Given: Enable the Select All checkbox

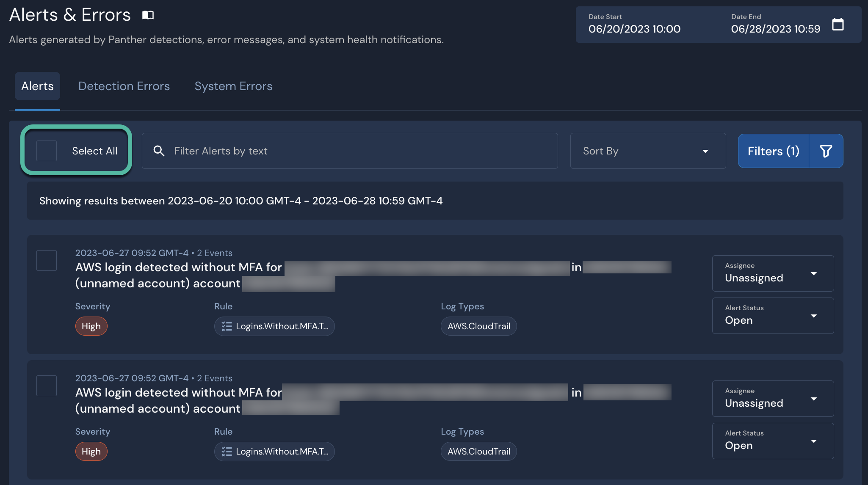Looking at the screenshot, I should click(47, 151).
